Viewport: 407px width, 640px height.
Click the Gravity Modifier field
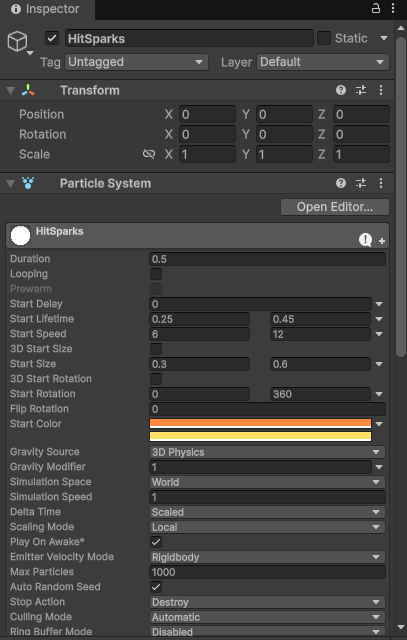(x=260, y=467)
